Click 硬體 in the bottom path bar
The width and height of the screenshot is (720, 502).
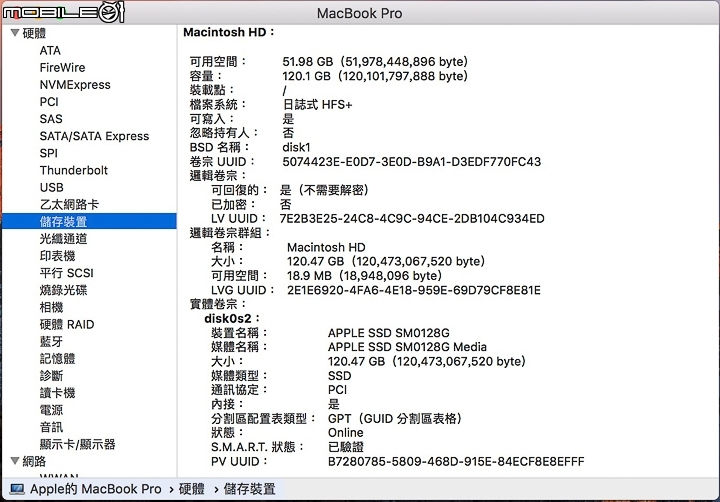[x=191, y=489]
